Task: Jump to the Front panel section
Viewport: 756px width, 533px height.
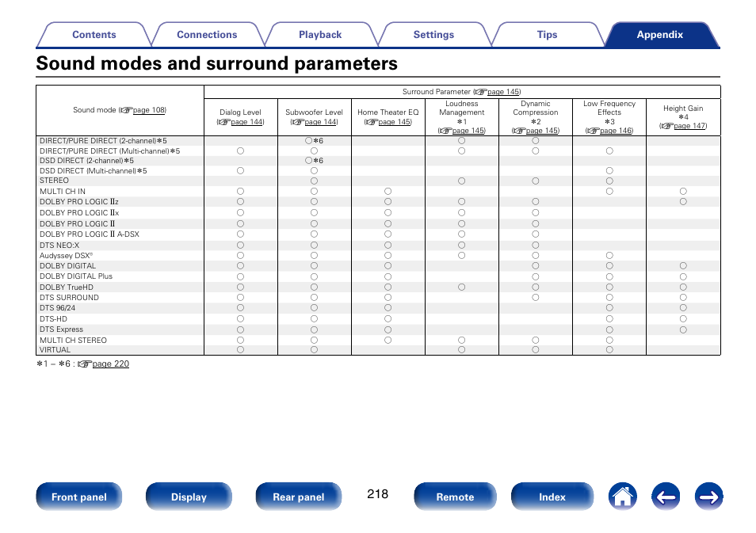Action: 79,497
